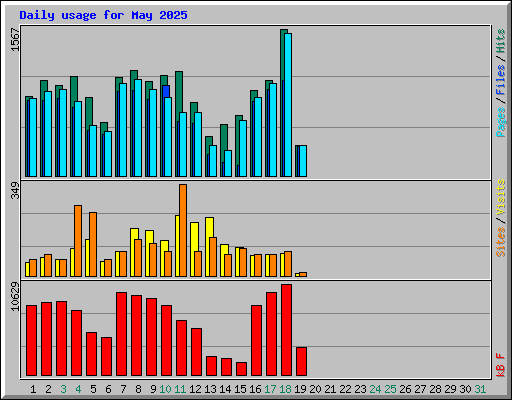Viewport: 512px width, 400px height.
Task: Click the red KB bar for day 15
Action: [x=241, y=369]
